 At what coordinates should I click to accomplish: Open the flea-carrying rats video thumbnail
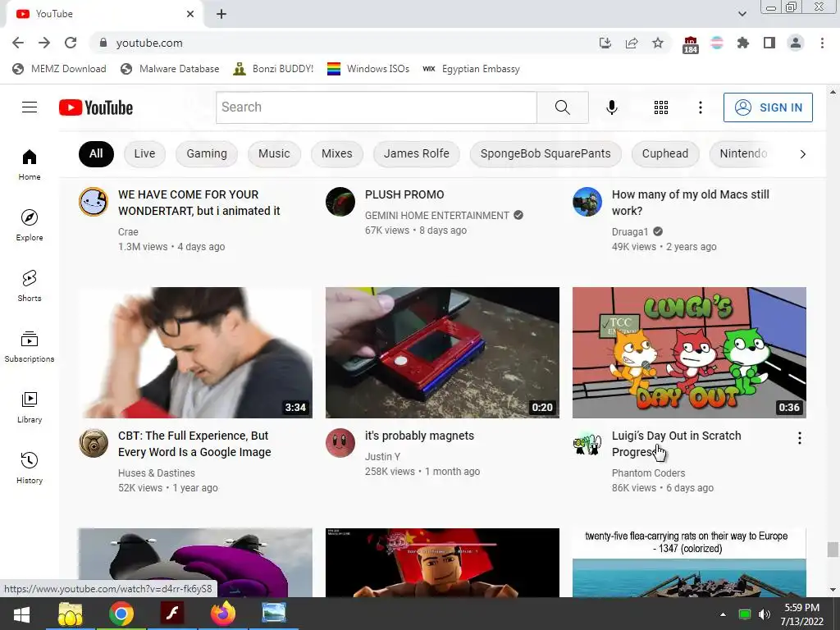click(x=689, y=563)
